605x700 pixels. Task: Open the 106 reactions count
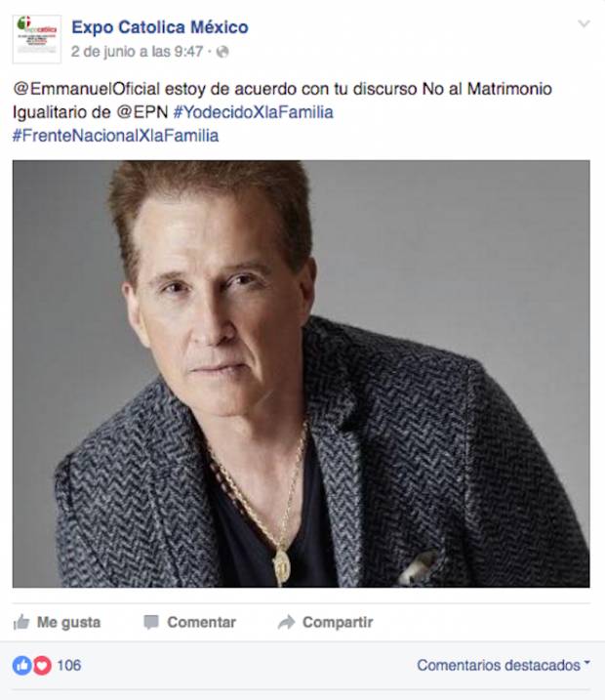[x=69, y=665]
